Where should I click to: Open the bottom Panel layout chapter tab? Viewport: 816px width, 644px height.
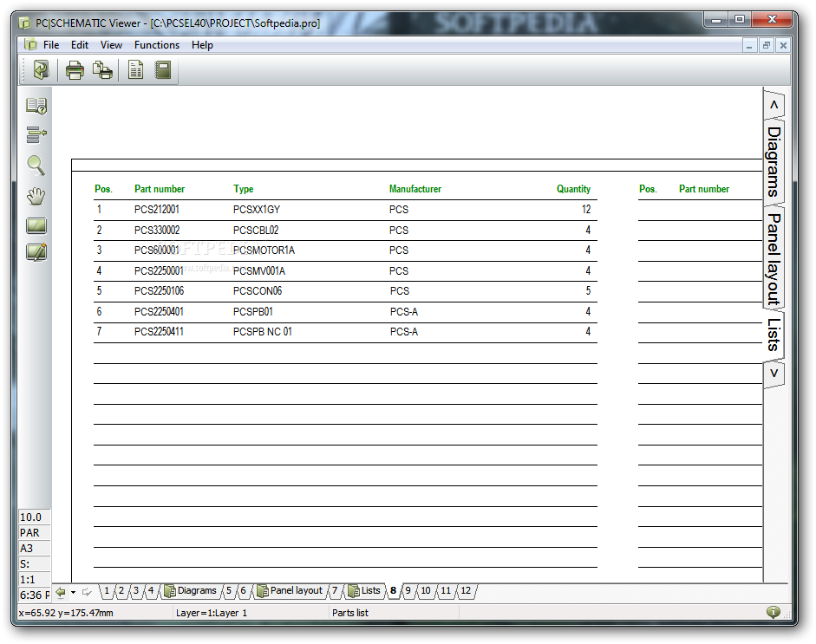point(290,591)
